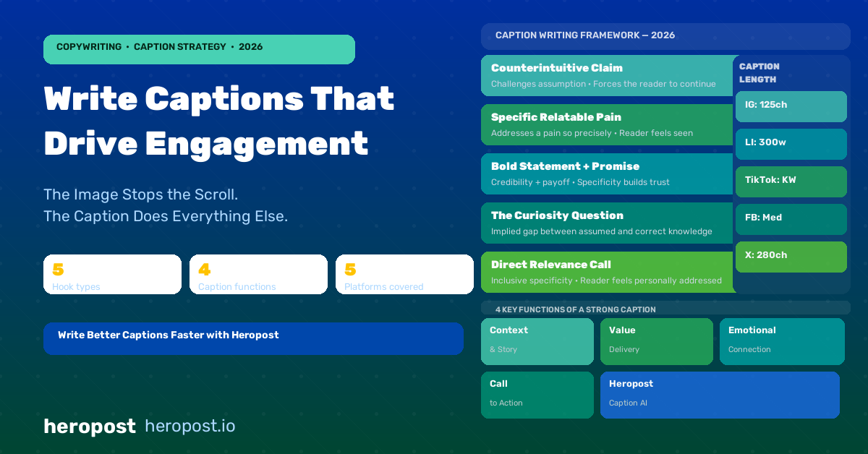Screen dimensions: 868x454
Task: Click the heropost logo text
Action: point(89,427)
